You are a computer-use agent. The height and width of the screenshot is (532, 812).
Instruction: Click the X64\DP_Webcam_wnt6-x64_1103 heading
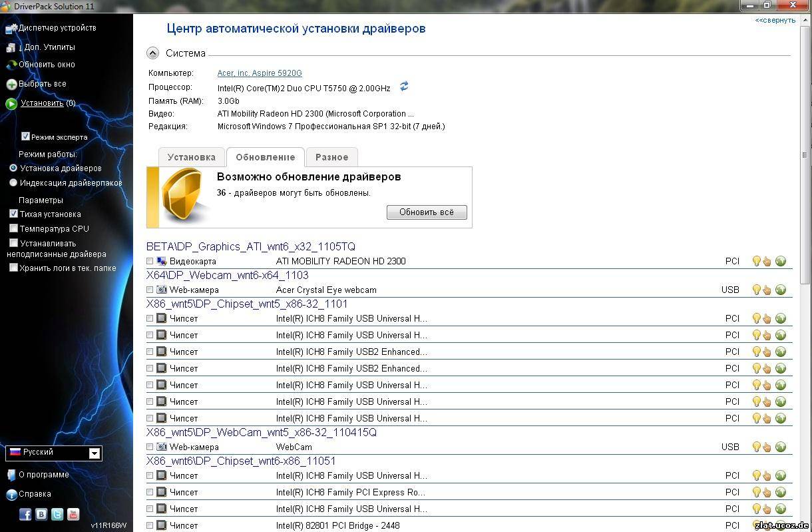[x=228, y=275]
